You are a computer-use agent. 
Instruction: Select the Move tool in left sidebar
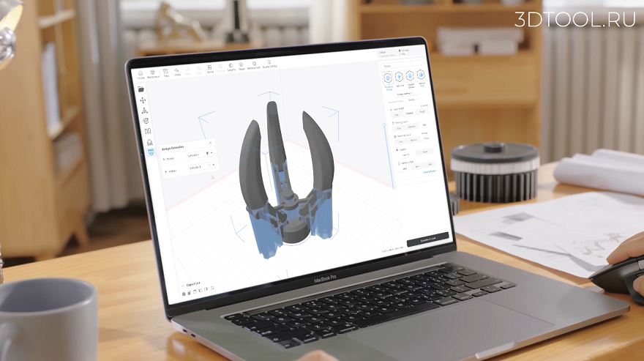pos(143,100)
